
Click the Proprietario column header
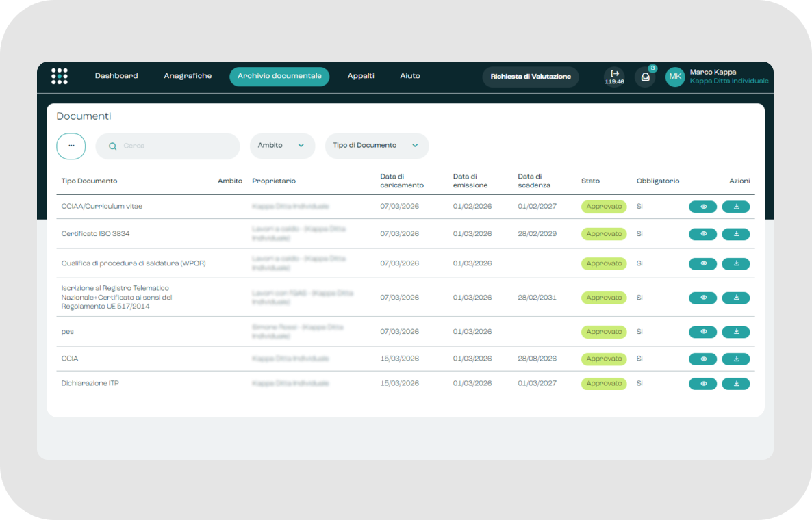(x=274, y=181)
